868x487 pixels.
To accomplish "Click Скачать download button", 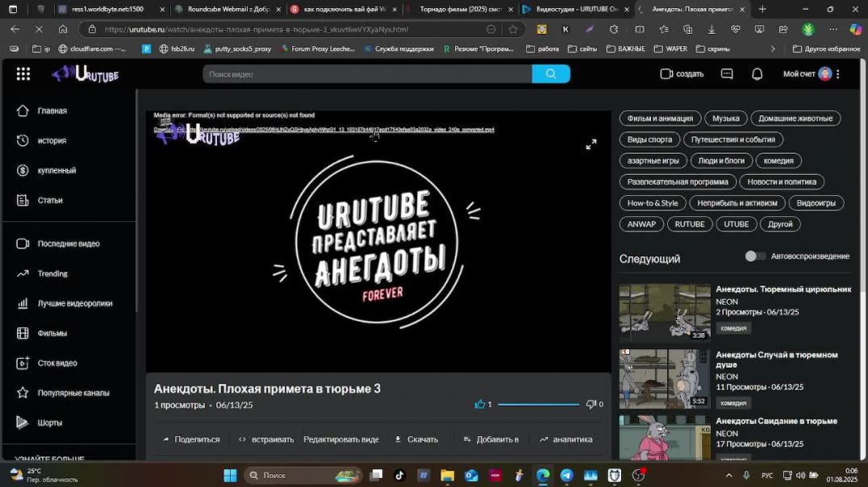I will (x=416, y=439).
